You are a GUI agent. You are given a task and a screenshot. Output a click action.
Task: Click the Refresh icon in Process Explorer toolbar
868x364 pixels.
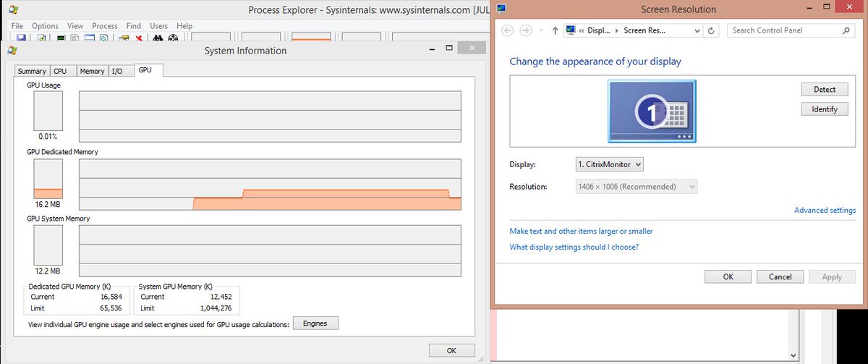coord(42,38)
